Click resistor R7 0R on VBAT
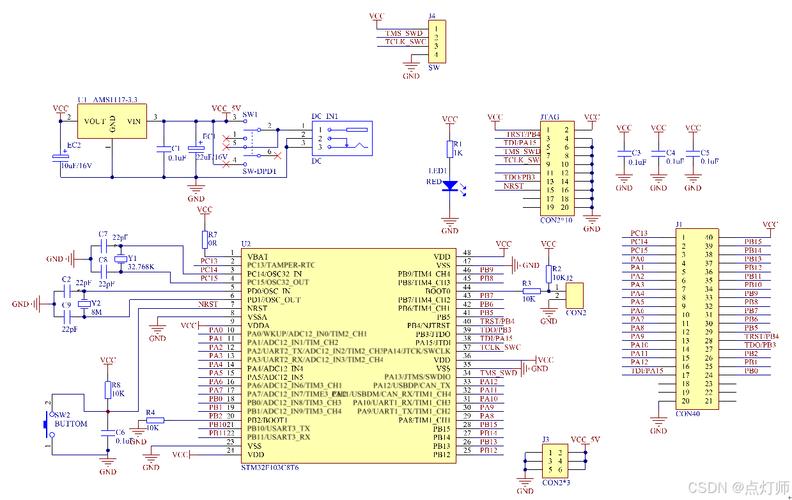 [205, 239]
